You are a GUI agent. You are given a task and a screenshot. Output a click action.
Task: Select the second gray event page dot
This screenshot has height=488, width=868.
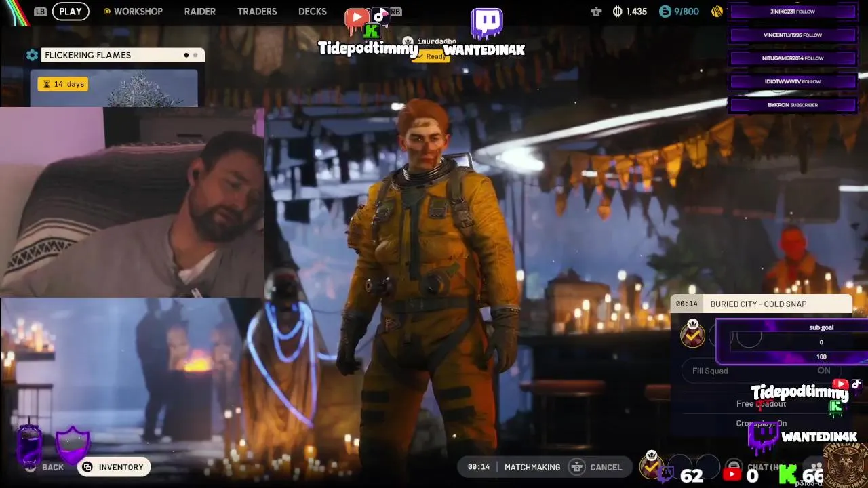196,55
